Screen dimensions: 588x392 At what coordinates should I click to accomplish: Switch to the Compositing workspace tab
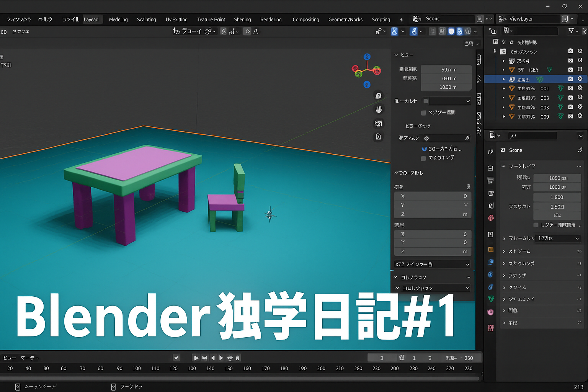click(305, 20)
